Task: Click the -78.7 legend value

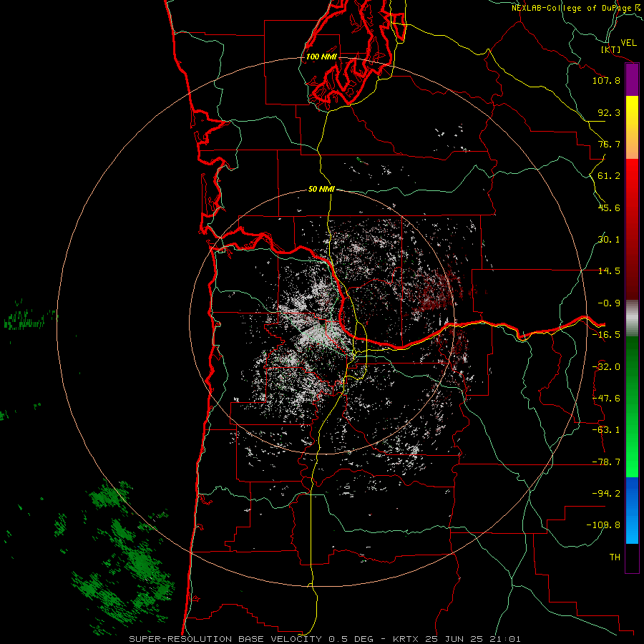Action: (606, 462)
